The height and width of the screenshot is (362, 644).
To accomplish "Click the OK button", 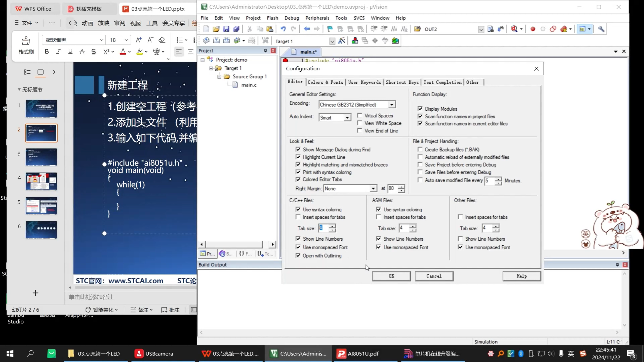I will click(x=391, y=276).
